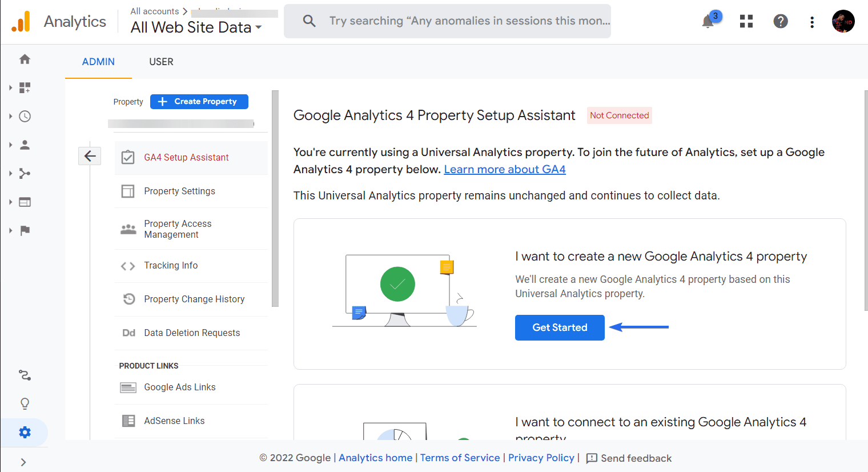Open the All Web Site Data dropdown
This screenshot has height=472, width=868.
click(196, 27)
